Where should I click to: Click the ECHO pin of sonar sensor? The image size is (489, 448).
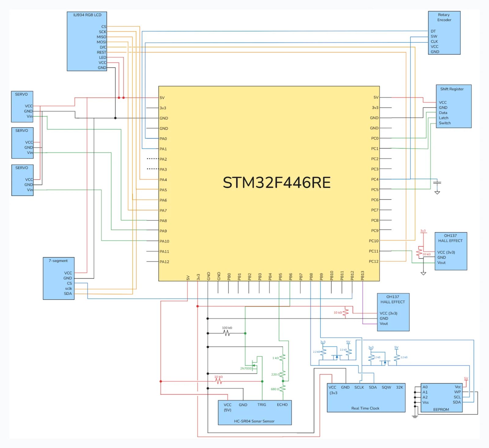(x=282, y=405)
